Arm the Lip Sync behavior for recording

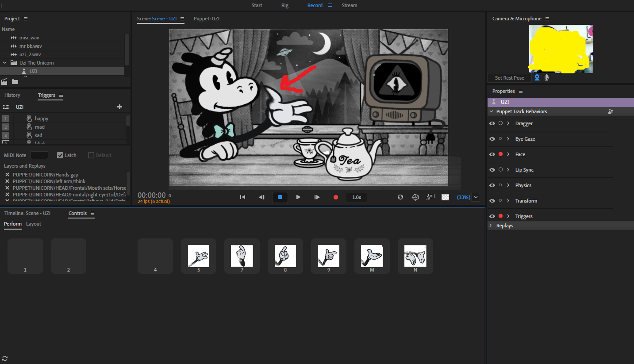500,170
